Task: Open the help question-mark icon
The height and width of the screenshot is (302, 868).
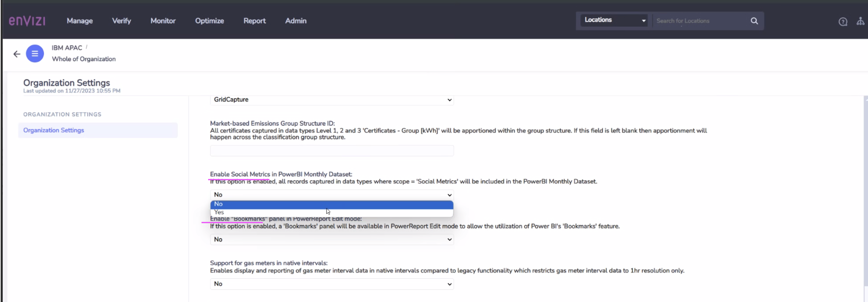Action: click(x=842, y=21)
